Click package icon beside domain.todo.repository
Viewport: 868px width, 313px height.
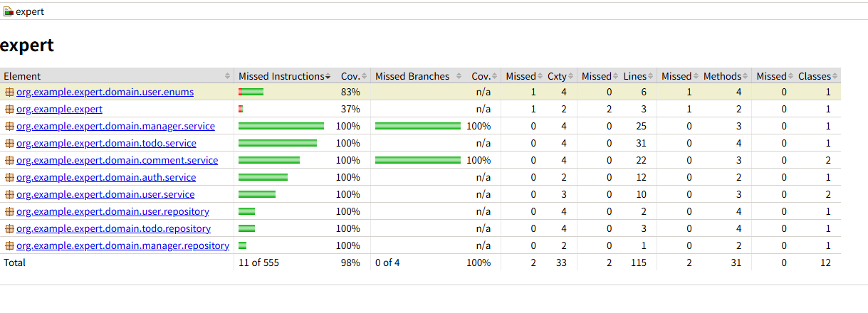point(9,228)
